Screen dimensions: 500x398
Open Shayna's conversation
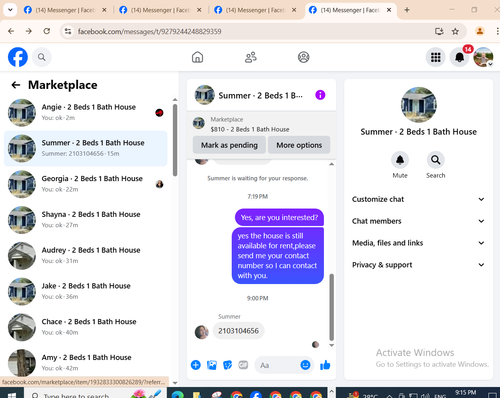[85, 220]
